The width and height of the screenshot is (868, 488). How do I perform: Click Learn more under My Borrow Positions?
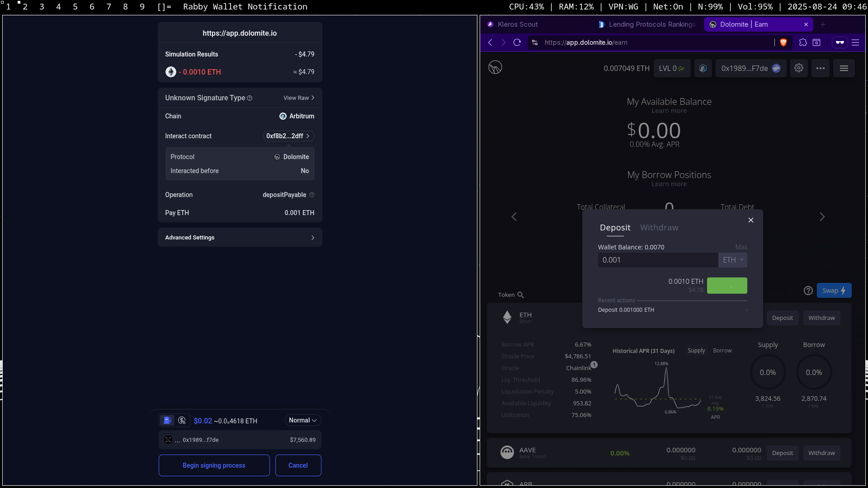[x=669, y=184]
